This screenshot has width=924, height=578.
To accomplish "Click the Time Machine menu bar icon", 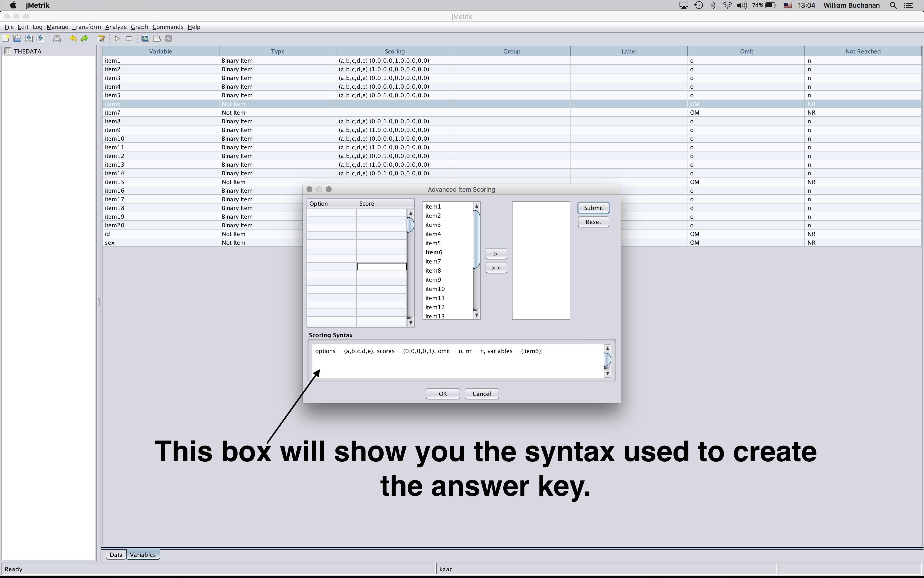I will [x=698, y=5].
